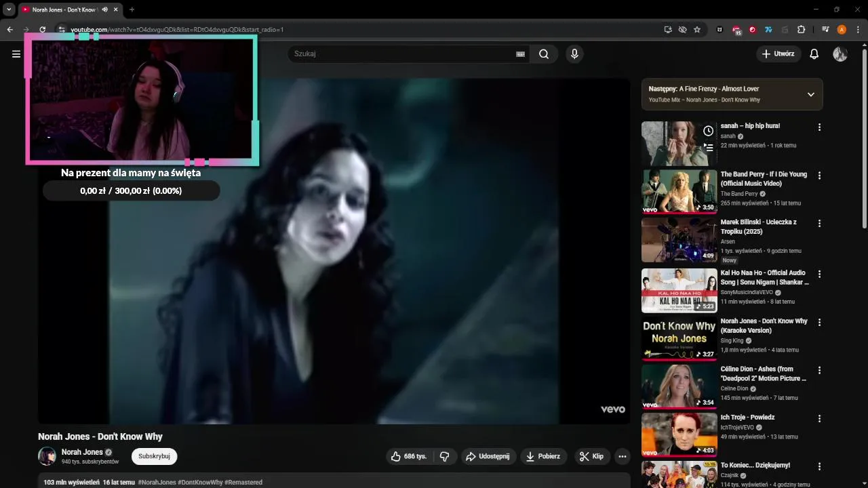Open Céline Dion - Ashes video title
The image size is (868, 488).
click(764, 374)
